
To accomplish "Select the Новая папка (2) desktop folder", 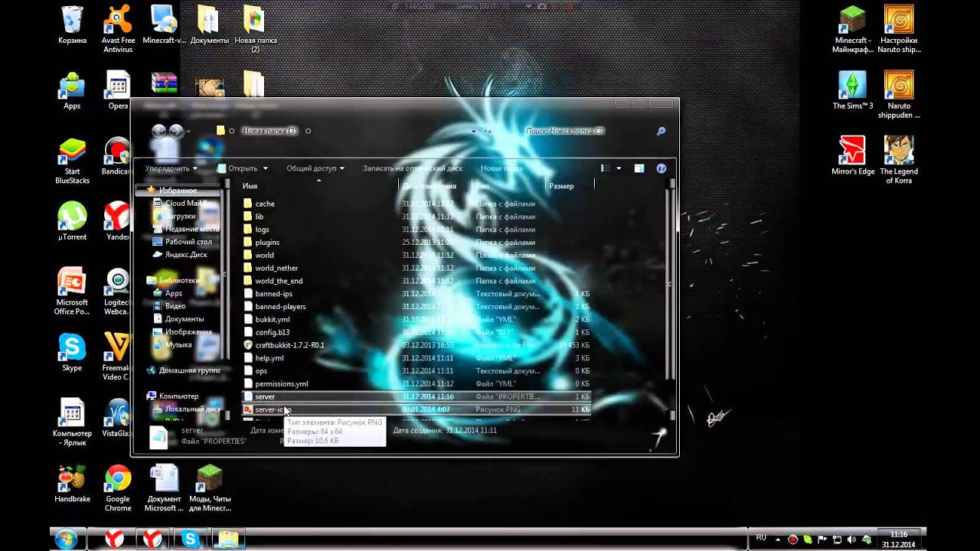I will pyautogui.click(x=255, y=29).
